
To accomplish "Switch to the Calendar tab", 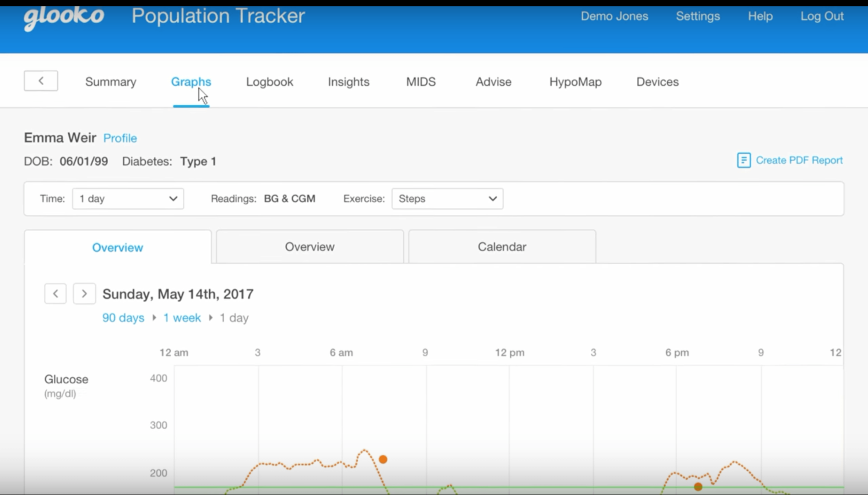I will (501, 246).
